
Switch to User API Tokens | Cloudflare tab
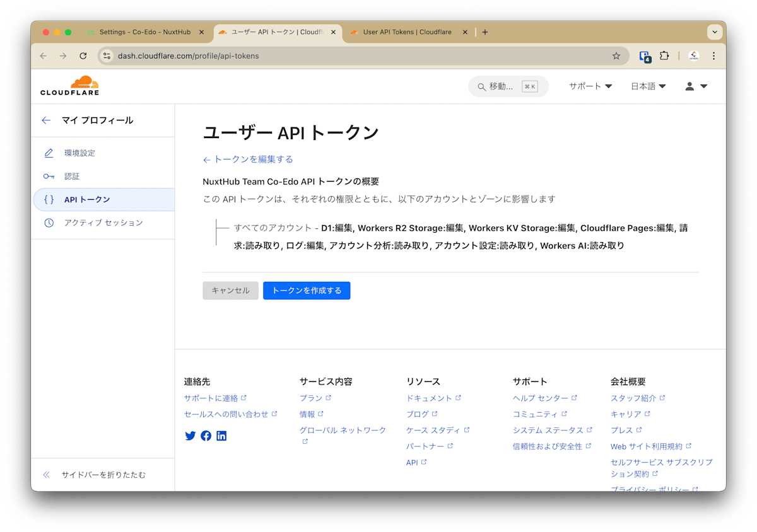(408, 32)
